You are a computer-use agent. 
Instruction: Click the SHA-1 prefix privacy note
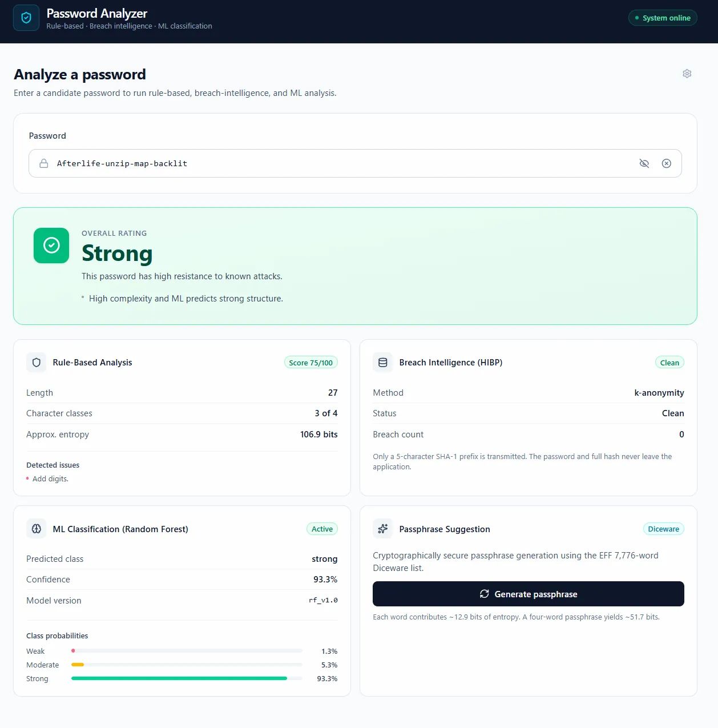pos(522,462)
